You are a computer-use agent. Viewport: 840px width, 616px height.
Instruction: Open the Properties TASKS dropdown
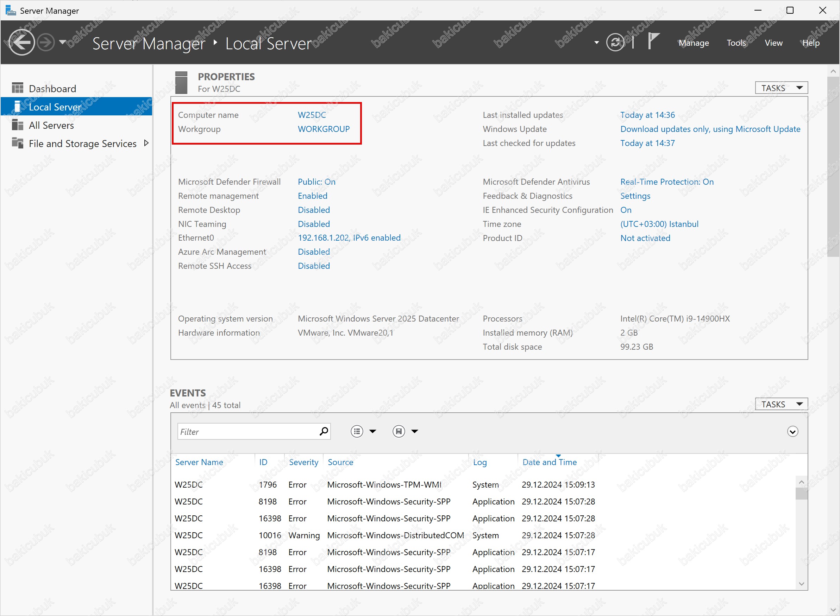pyautogui.click(x=782, y=88)
